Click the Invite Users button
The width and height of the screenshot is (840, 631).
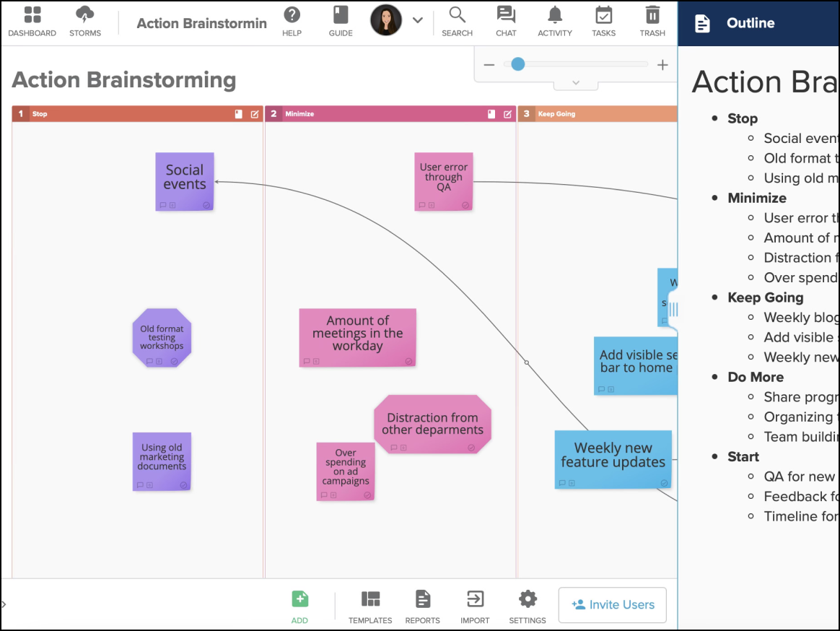pos(613,605)
